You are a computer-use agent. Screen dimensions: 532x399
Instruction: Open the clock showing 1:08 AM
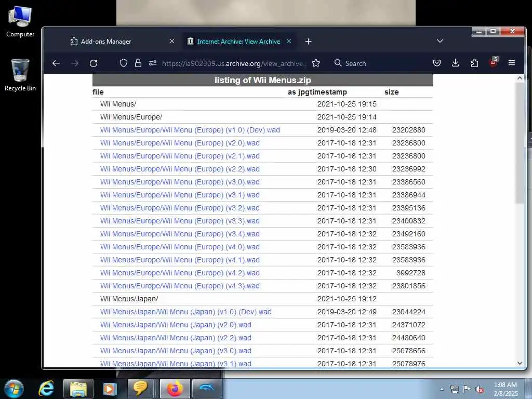506,389
